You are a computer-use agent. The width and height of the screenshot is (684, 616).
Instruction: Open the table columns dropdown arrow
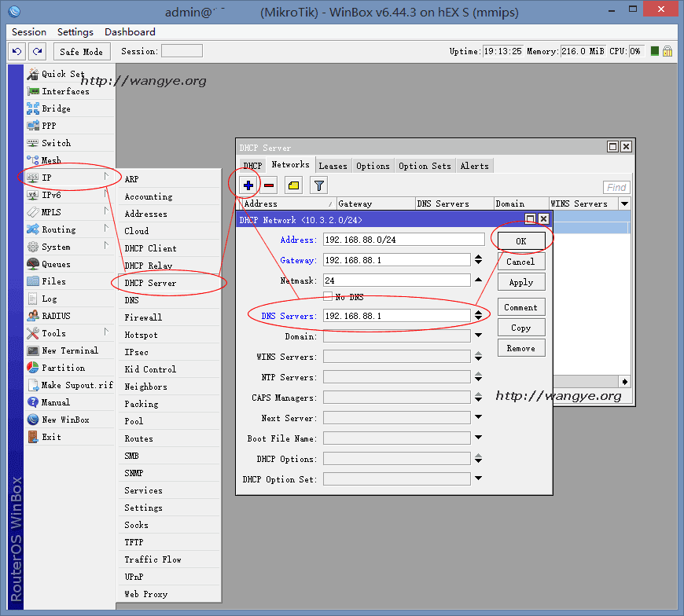625,203
